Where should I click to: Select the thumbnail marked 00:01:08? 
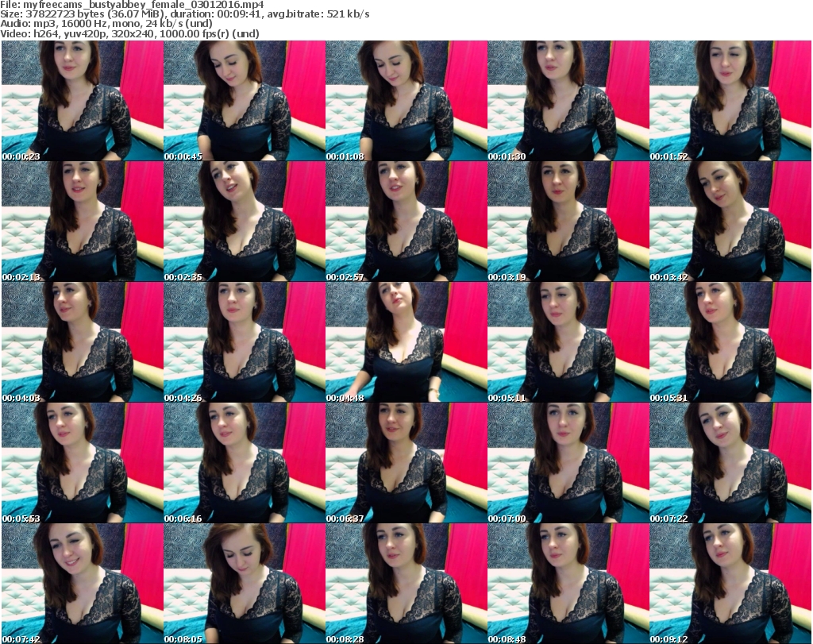coord(406,101)
